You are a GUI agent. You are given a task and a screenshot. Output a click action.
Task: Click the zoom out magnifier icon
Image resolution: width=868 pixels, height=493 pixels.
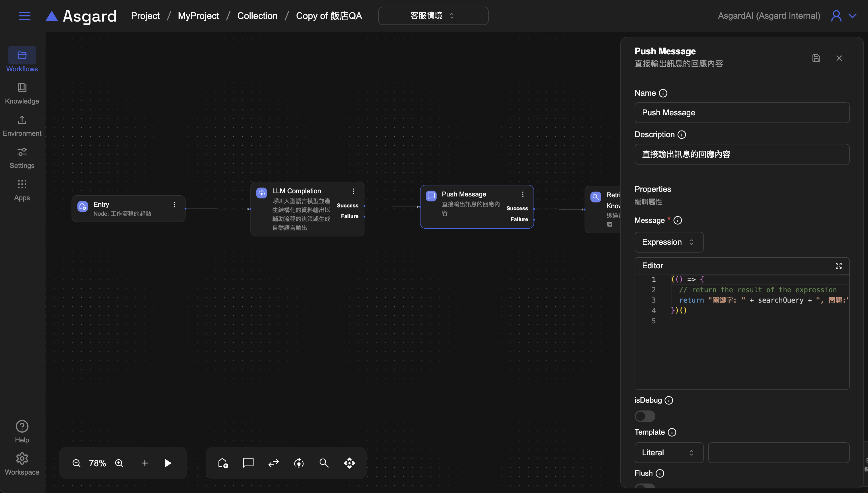(x=76, y=463)
